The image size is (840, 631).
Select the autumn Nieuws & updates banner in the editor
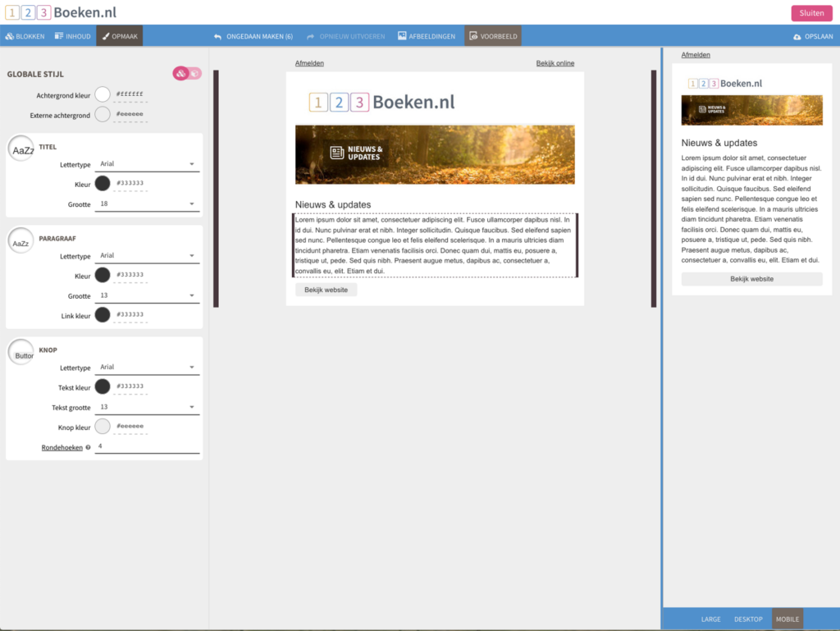coord(435,155)
